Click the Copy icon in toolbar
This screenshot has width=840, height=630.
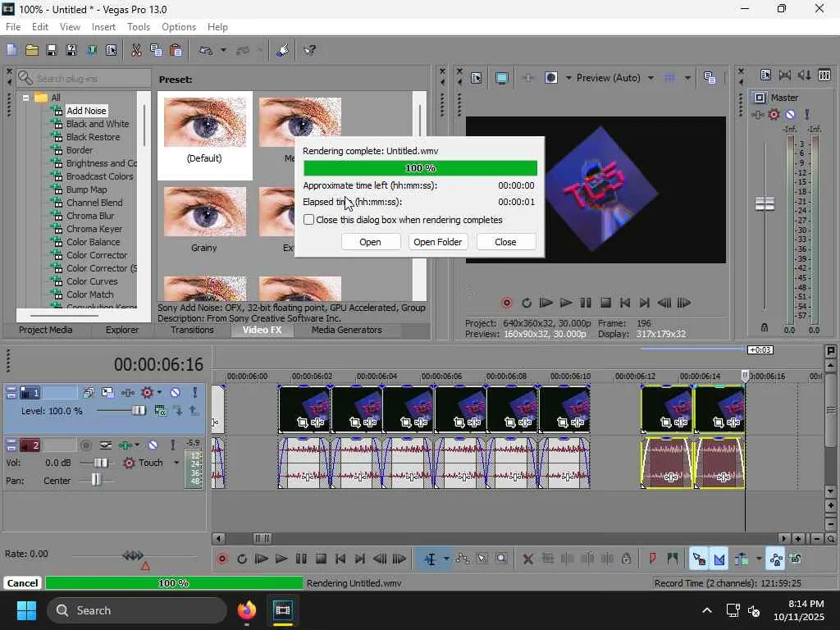[156, 50]
